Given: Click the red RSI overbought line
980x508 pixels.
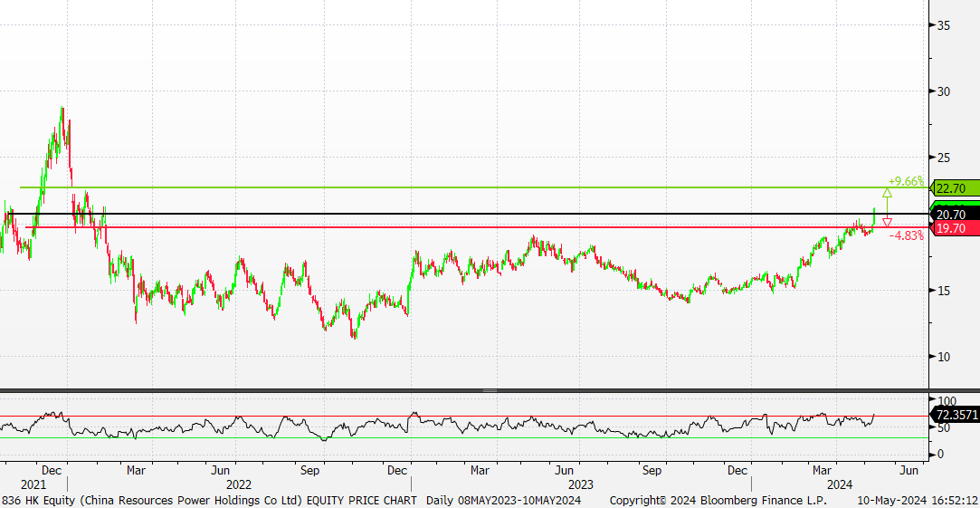Looking at the screenshot, I should click(x=463, y=416).
